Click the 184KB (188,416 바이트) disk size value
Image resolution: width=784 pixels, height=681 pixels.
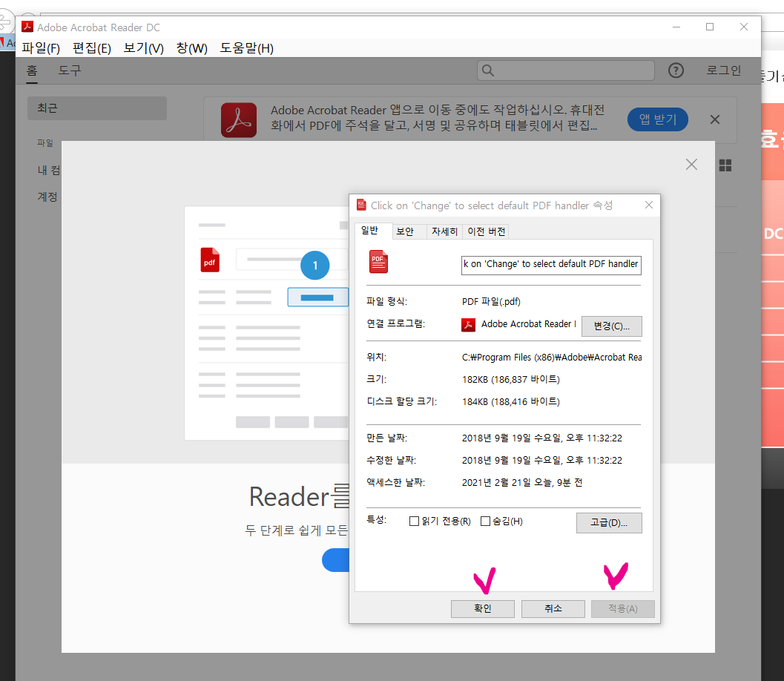pos(510,401)
